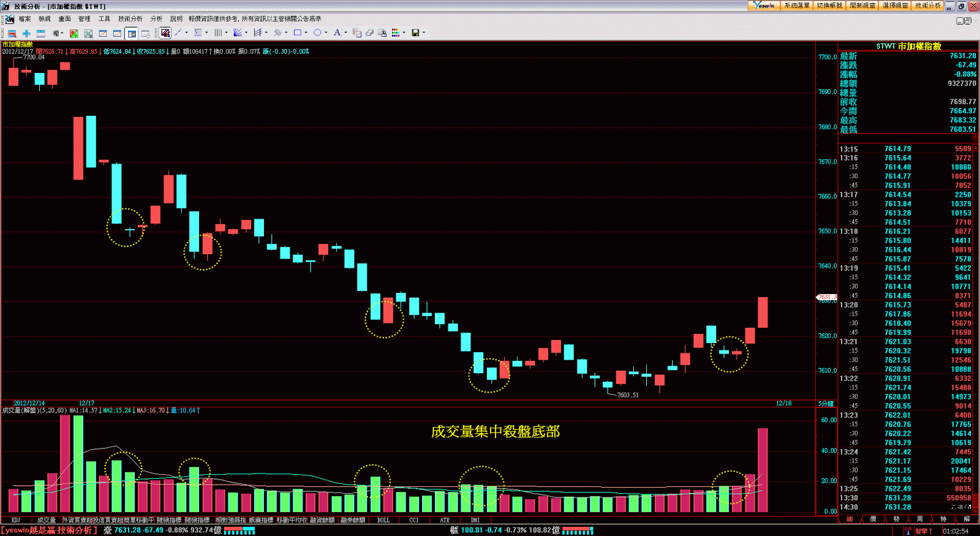980x536 pixels.
Task: Click the app icon left of 檔案 menu
Action: tap(9, 19)
